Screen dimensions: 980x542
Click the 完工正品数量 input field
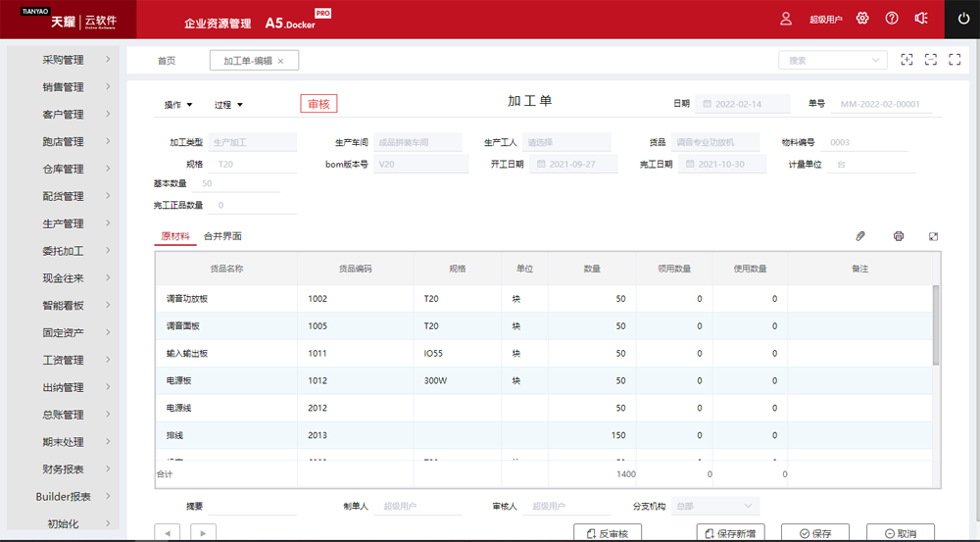[x=253, y=205]
